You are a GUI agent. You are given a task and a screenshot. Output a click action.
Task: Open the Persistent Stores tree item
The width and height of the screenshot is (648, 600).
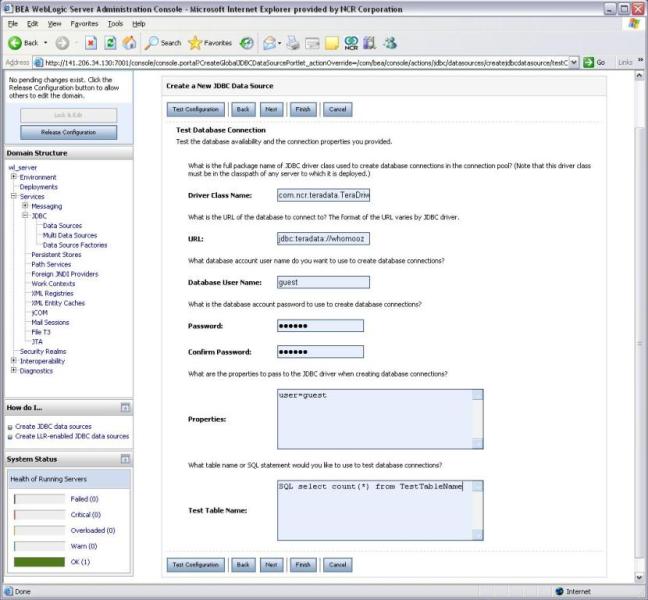[x=56, y=255]
